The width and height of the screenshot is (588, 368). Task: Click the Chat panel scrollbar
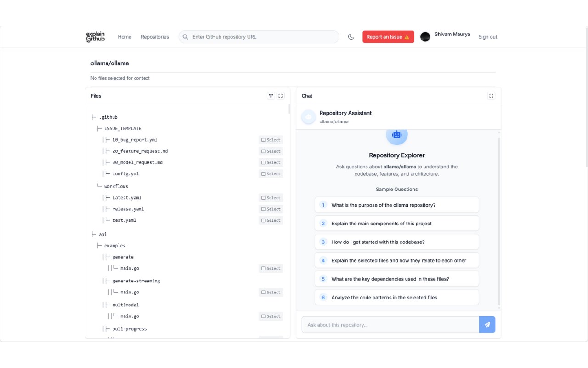coord(499,221)
